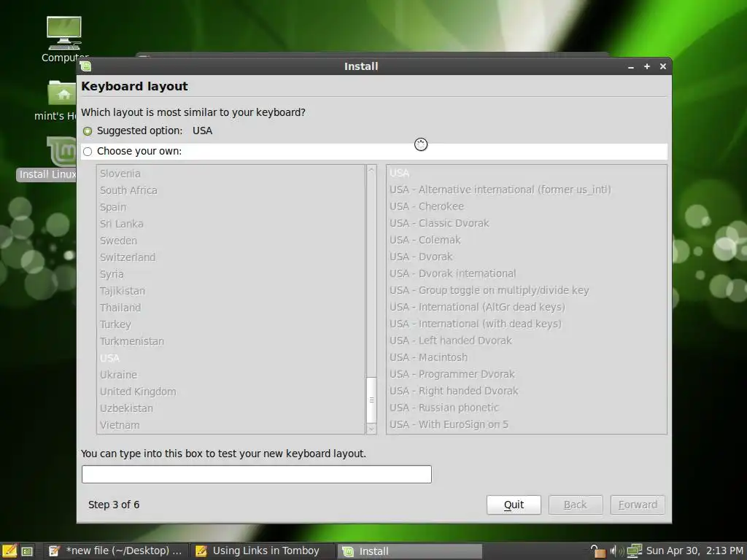Select Syria in the country list
747x560 pixels.
[231, 274]
